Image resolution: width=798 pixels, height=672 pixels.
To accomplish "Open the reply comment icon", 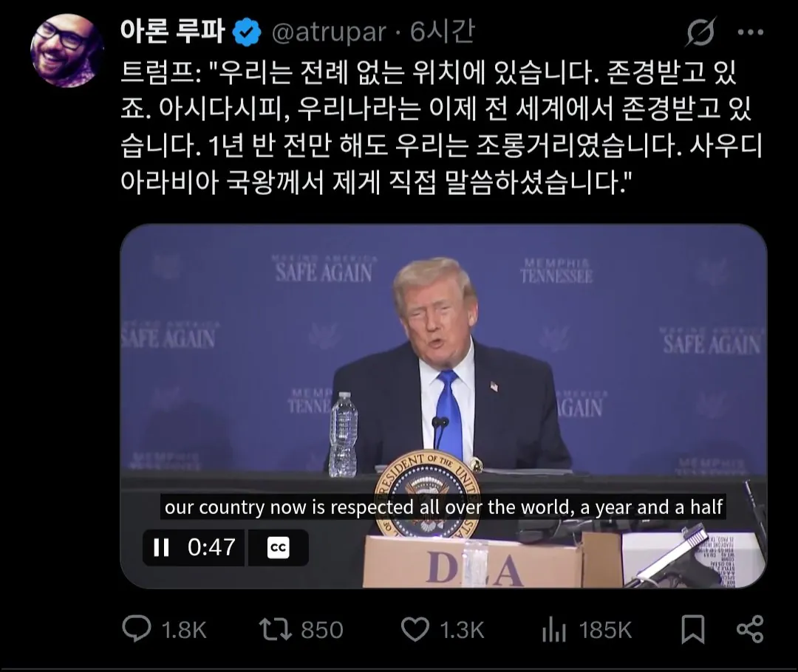I will pos(137,628).
